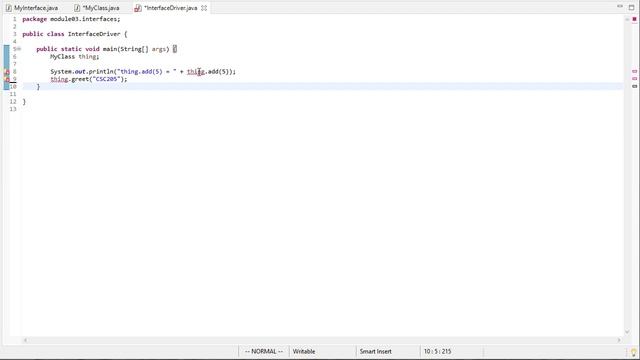The width and height of the screenshot is (640, 360).
Task: Click the current line marker in overview ruler
Action: tap(634, 86)
